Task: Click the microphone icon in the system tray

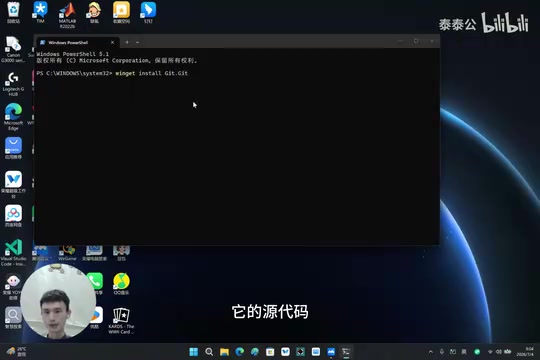Action: pos(442,352)
